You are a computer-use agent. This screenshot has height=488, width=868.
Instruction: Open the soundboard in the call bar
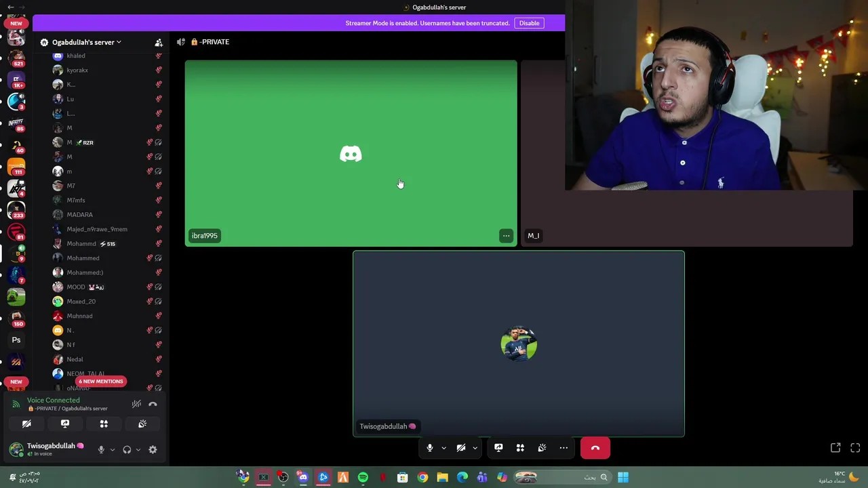click(542, 448)
